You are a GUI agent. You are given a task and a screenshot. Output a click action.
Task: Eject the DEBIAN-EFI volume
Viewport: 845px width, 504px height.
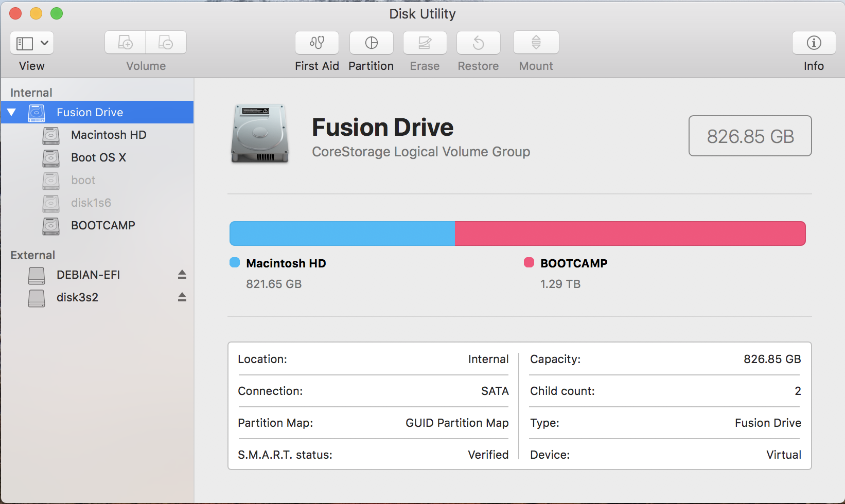point(182,274)
